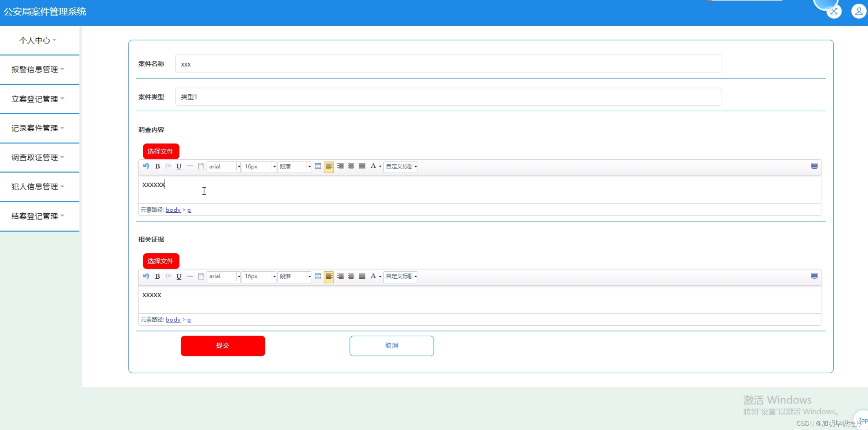Toggle left-align in the 相关证据 editor
The width and height of the screenshot is (868, 430).
coord(329,276)
